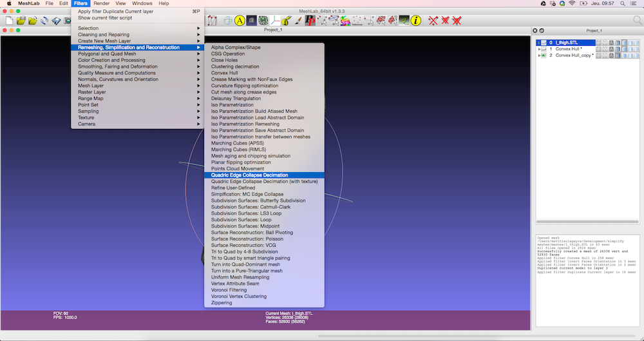
Task: Click the first box render icon for l_thigh.STL
Action: pos(598,43)
